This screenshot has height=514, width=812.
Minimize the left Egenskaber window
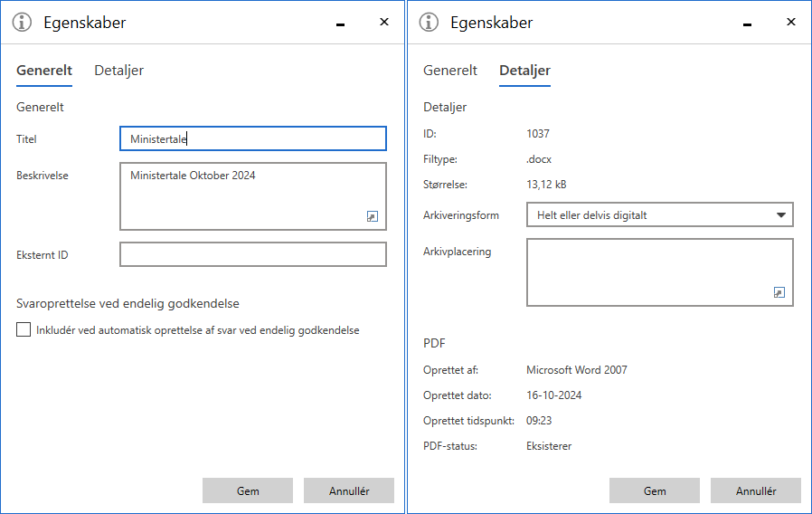click(341, 24)
